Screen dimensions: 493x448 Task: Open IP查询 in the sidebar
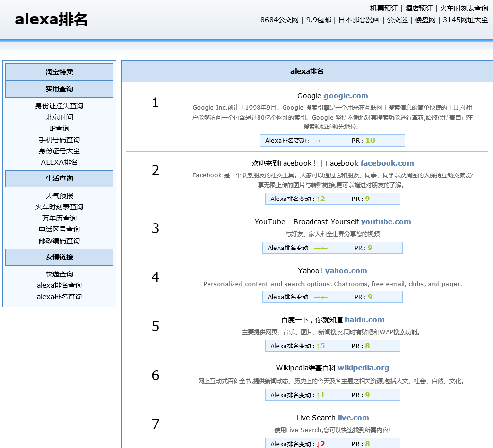click(59, 128)
